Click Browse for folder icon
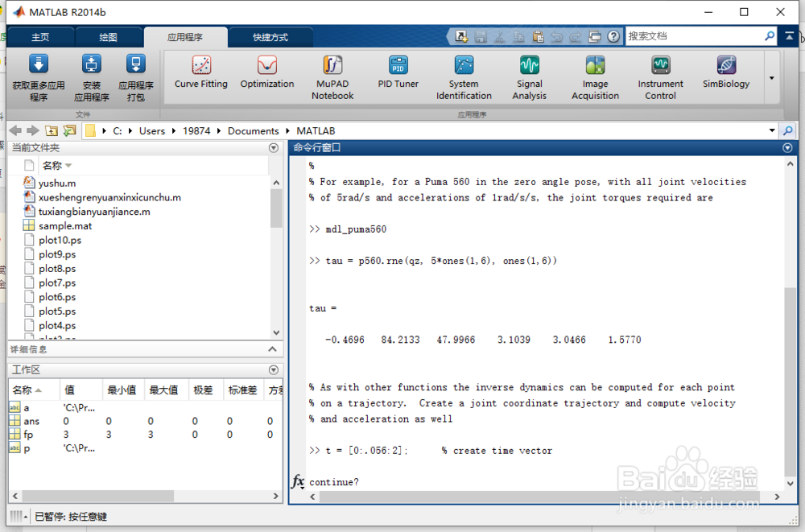Screen dimensions: 805x532 pyautogui.click(x=69, y=131)
